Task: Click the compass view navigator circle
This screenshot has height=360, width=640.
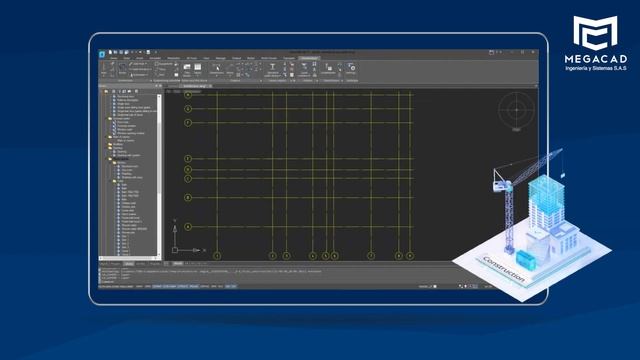Action: click(x=516, y=109)
